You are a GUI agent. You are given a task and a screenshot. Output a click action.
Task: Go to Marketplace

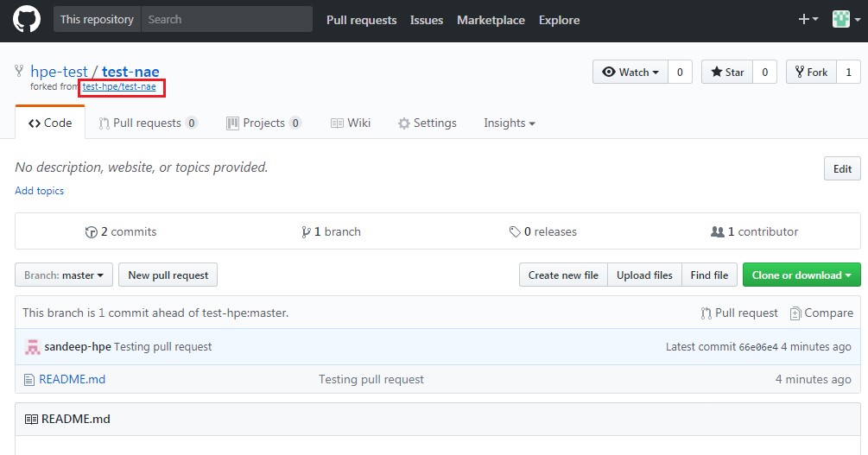[x=491, y=20]
